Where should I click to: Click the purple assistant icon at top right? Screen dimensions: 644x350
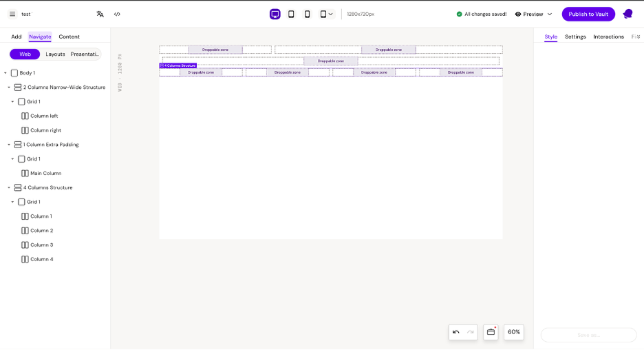point(627,14)
